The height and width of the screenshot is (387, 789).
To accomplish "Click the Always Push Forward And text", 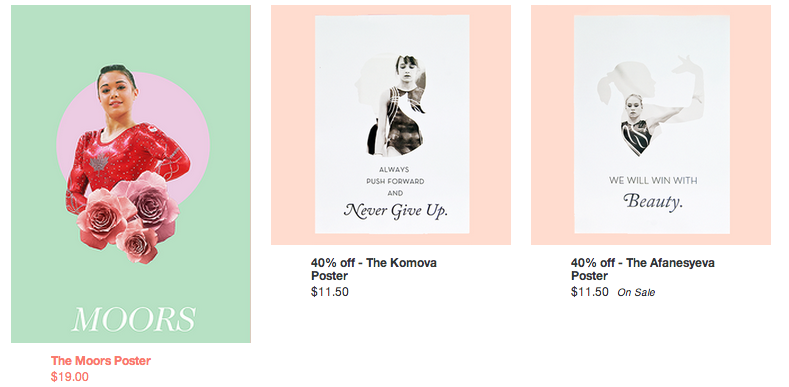I will (395, 181).
